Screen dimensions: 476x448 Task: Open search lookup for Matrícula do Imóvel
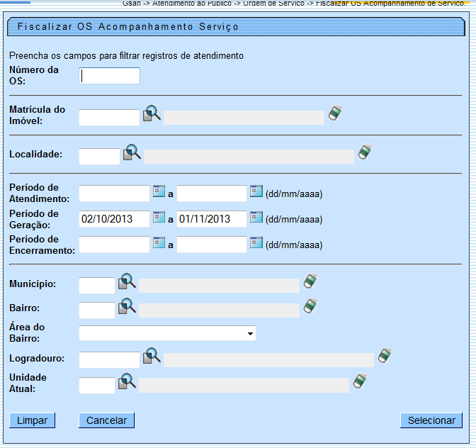(152, 114)
